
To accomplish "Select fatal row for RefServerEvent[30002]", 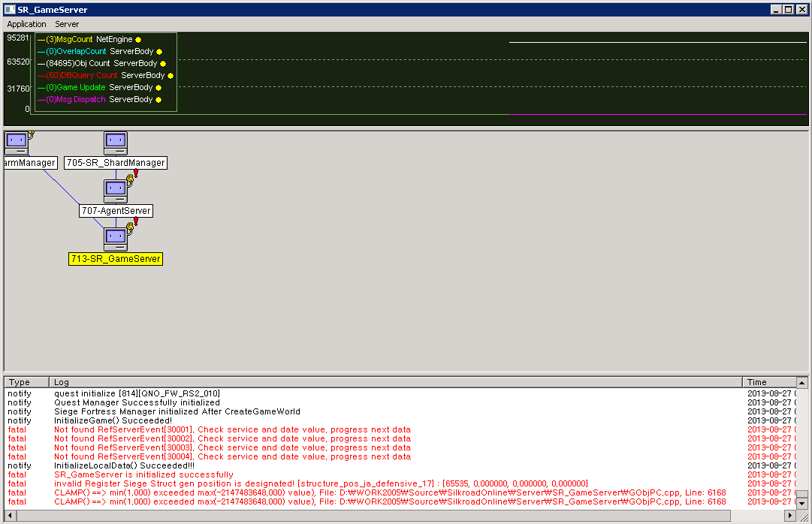I will 400,438.
